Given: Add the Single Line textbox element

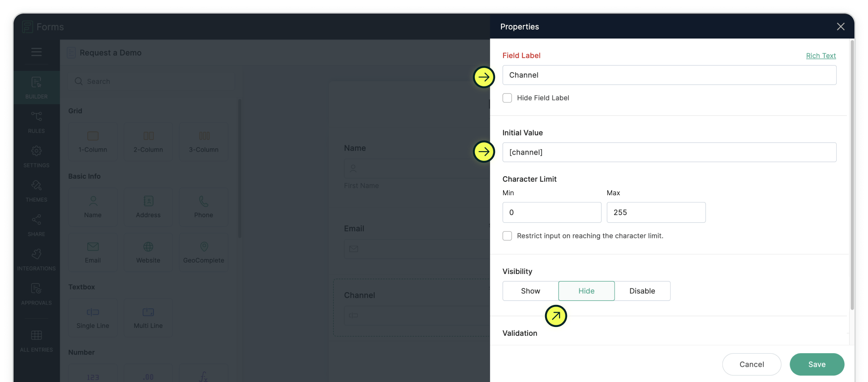Looking at the screenshot, I should coord(93,318).
